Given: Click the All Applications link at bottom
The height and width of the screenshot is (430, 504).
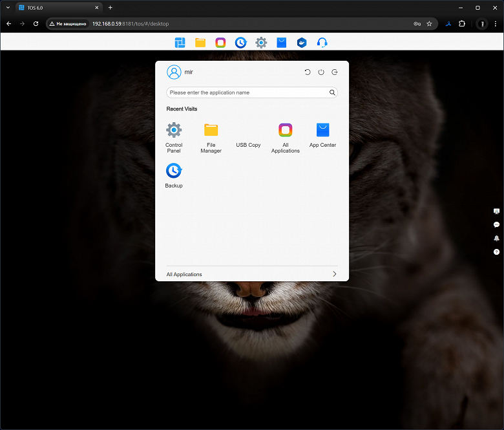Looking at the screenshot, I should point(184,274).
